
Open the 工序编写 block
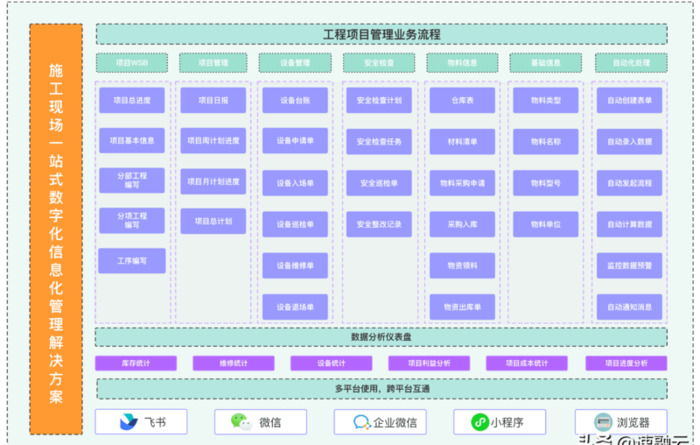(132, 261)
